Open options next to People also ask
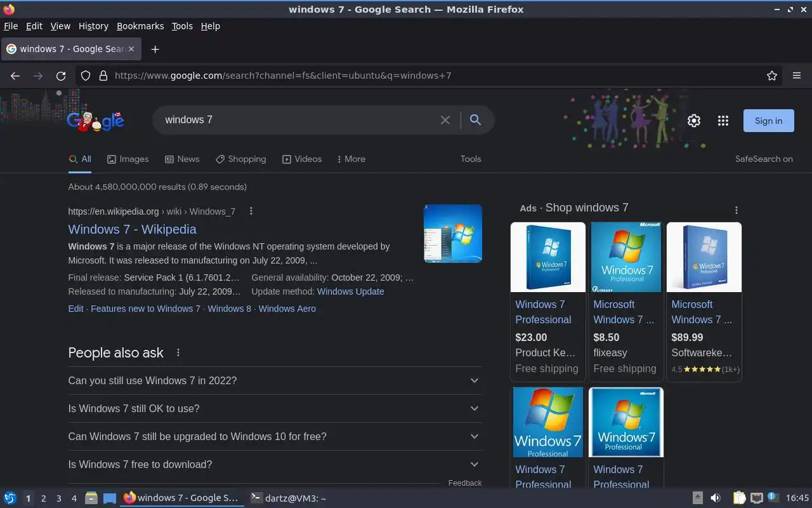The image size is (812, 508). (178, 352)
